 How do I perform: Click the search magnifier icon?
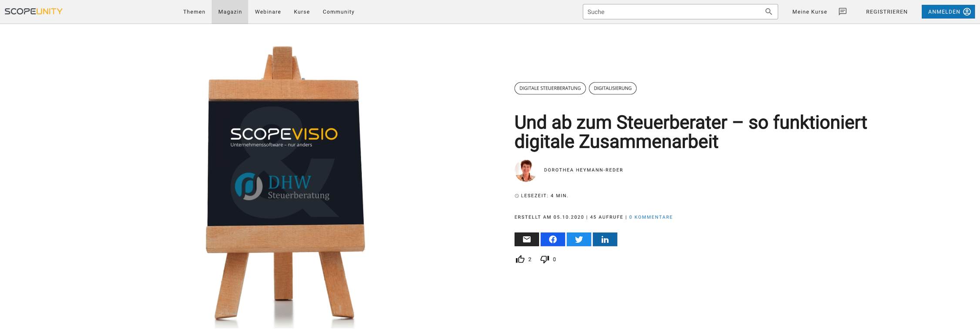point(769,12)
